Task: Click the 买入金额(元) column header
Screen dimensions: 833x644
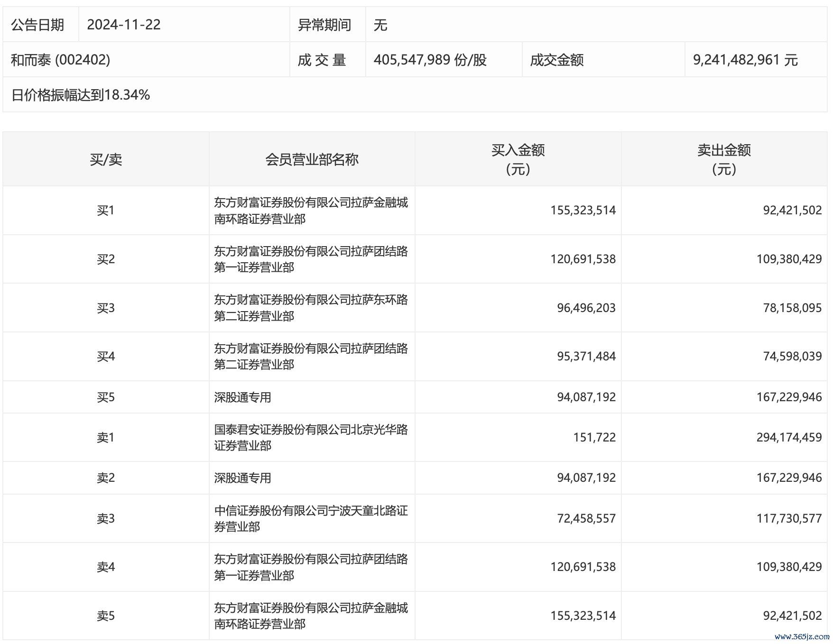Action: [x=518, y=159]
